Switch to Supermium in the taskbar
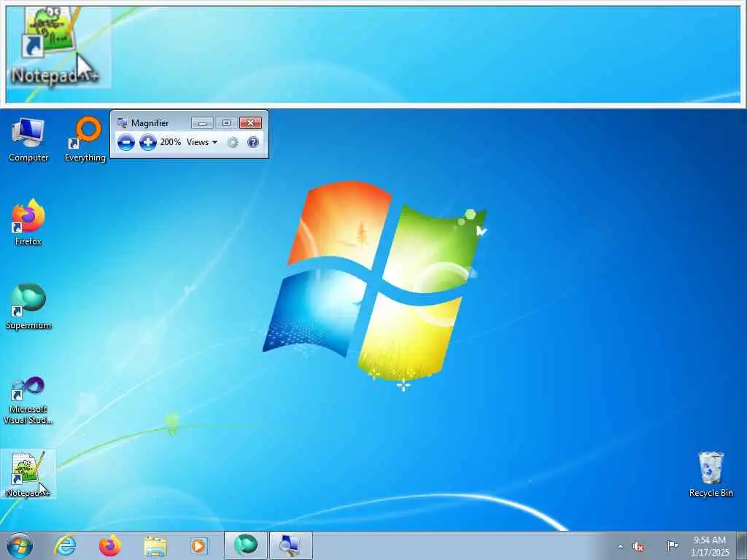 246,545
